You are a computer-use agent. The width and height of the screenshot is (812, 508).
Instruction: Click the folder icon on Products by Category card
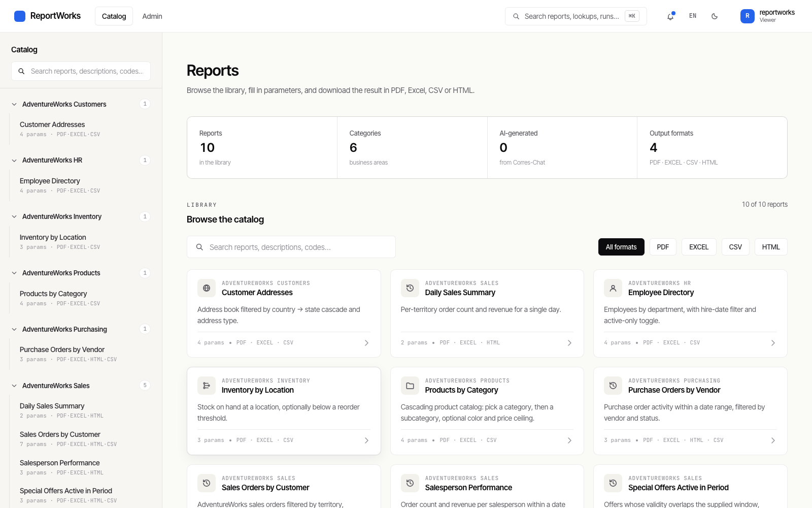(410, 386)
